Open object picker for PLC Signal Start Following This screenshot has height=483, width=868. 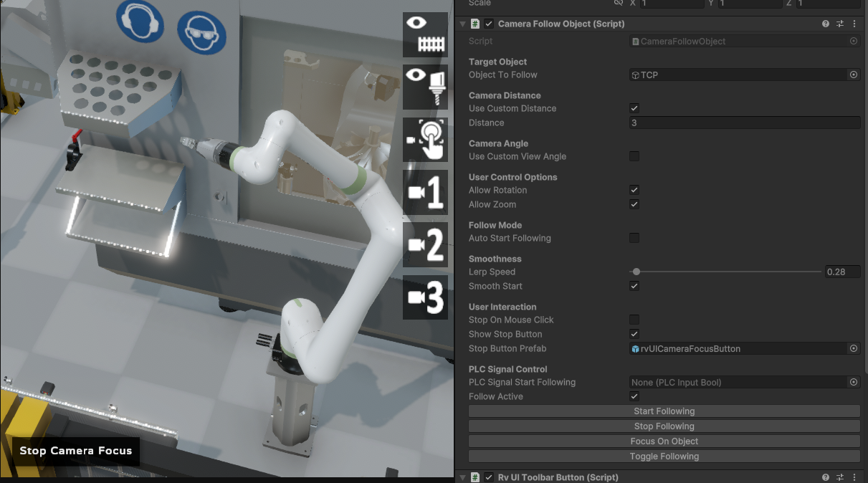click(854, 382)
